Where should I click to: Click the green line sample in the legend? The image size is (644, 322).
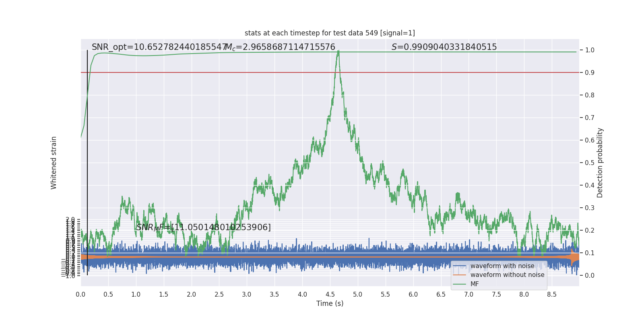tap(459, 284)
